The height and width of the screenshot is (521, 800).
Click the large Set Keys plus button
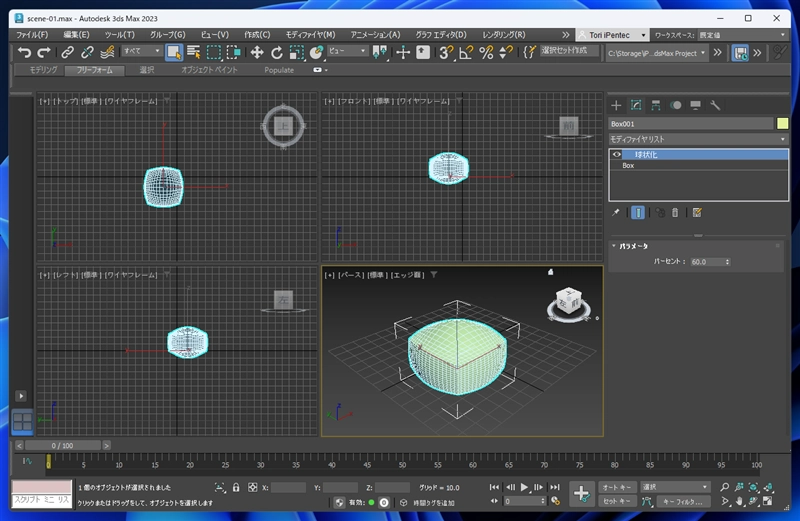(582, 493)
